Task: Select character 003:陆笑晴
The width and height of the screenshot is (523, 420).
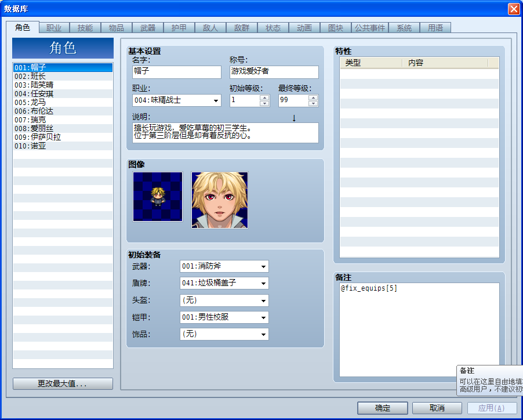Action: tap(63, 85)
